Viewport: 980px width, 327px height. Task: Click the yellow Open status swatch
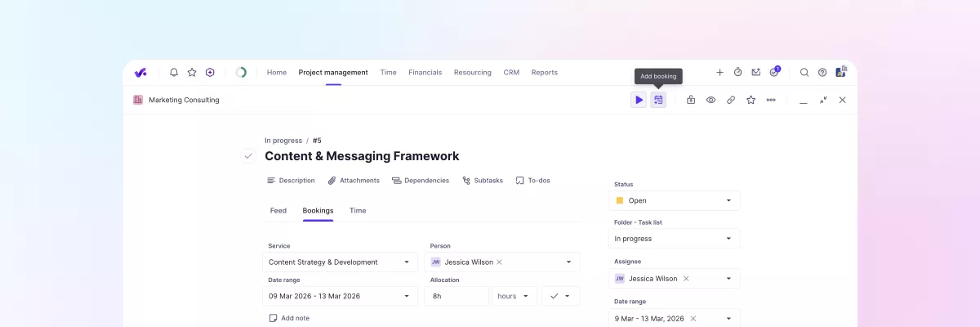point(620,200)
